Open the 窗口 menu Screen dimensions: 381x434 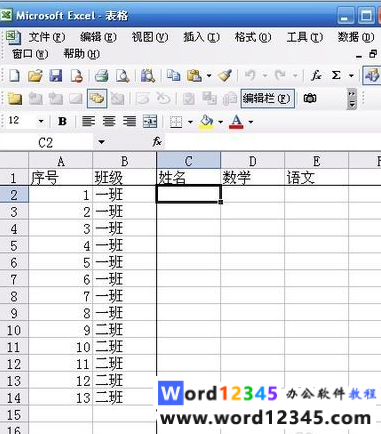[x=30, y=54]
